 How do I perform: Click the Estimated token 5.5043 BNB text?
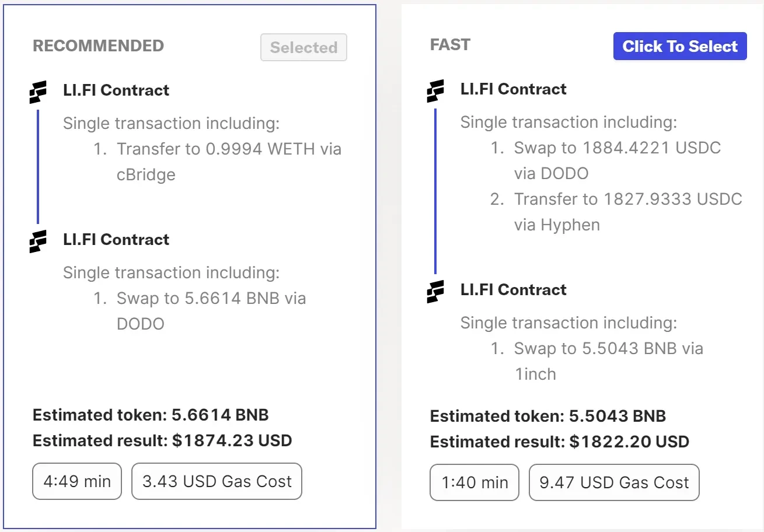point(548,416)
